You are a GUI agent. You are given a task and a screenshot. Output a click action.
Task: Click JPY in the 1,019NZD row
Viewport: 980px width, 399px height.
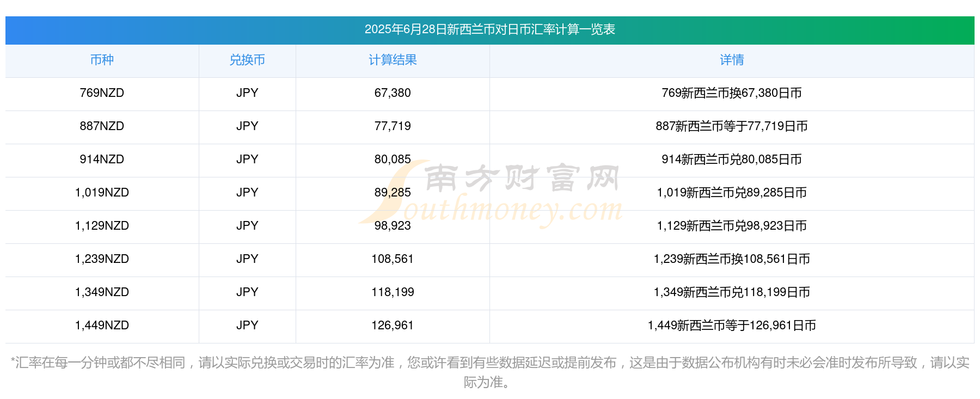(x=247, y=193)
